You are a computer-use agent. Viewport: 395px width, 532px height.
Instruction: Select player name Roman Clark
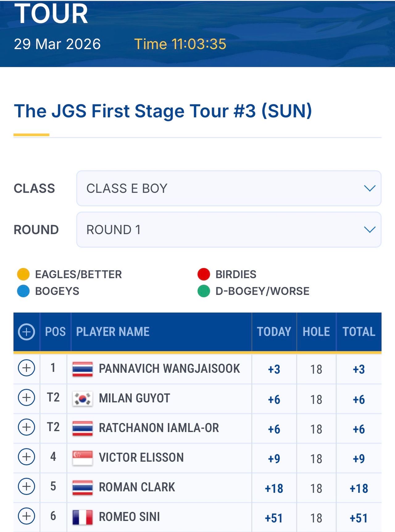[137, 487]
